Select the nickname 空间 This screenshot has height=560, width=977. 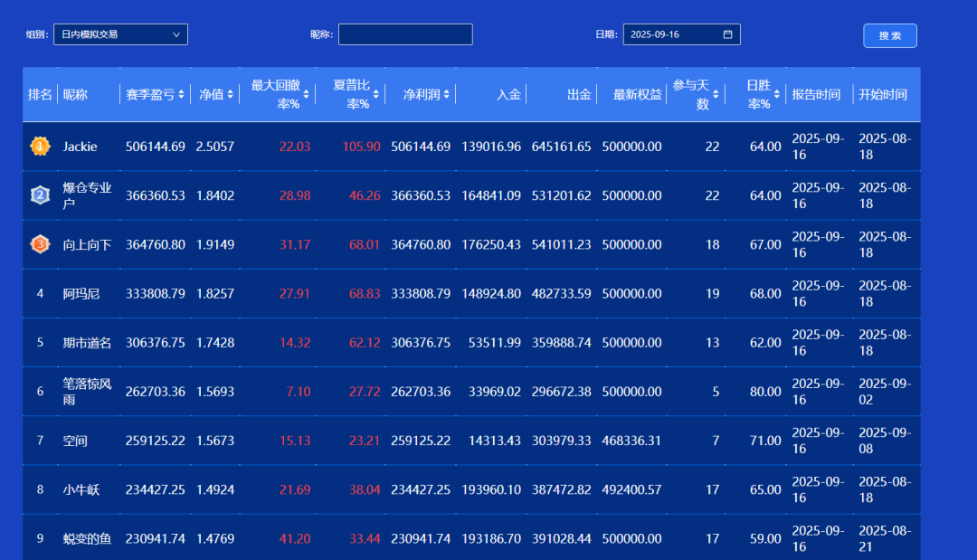75,441
